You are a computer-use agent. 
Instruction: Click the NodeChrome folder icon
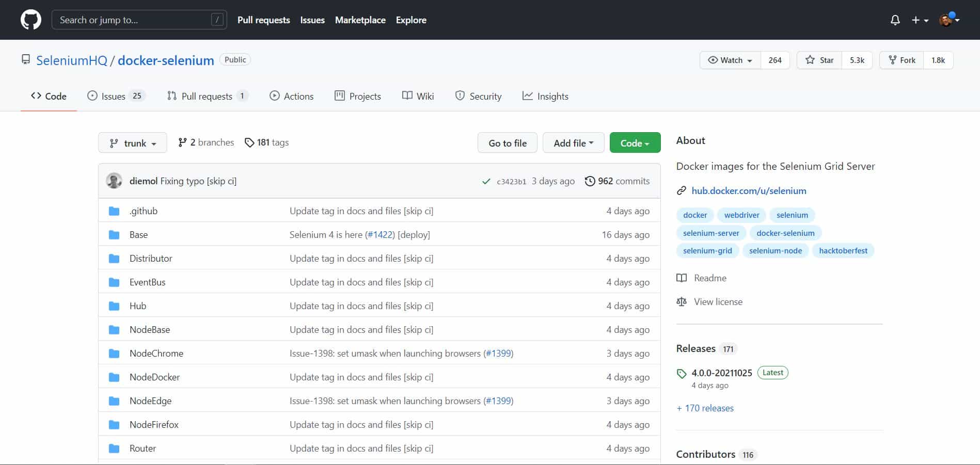tap(114, 354)
